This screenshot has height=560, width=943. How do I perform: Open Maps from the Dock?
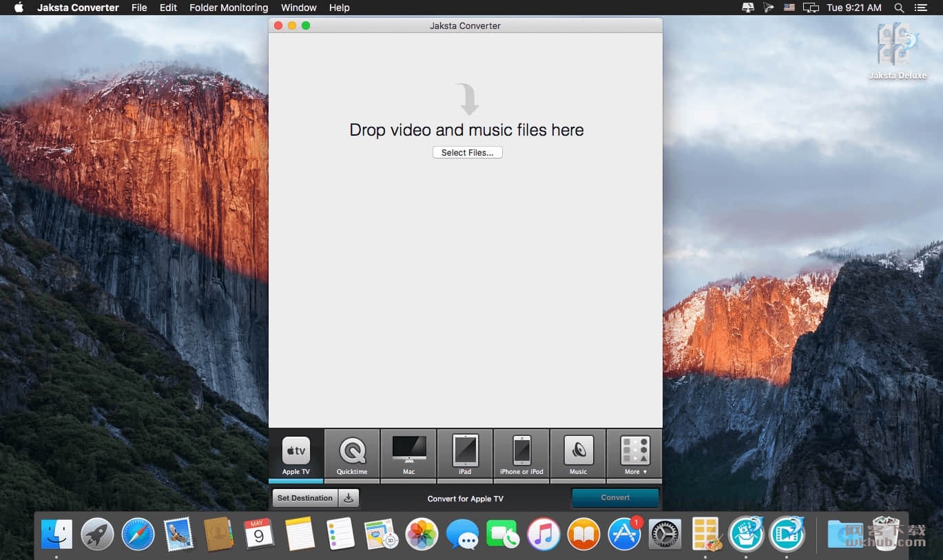381,534
